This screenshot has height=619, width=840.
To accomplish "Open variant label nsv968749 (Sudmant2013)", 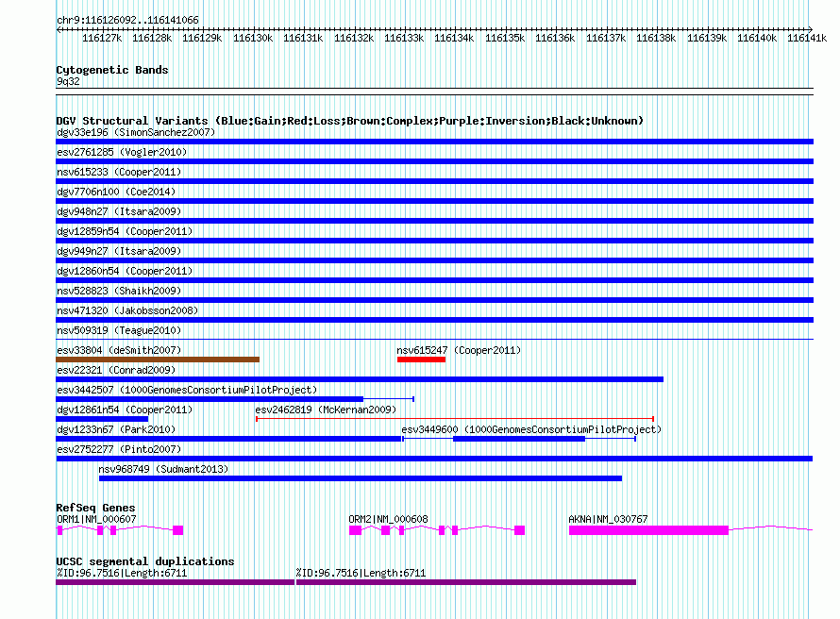I will pyautogui.click(x=163, y=469).
